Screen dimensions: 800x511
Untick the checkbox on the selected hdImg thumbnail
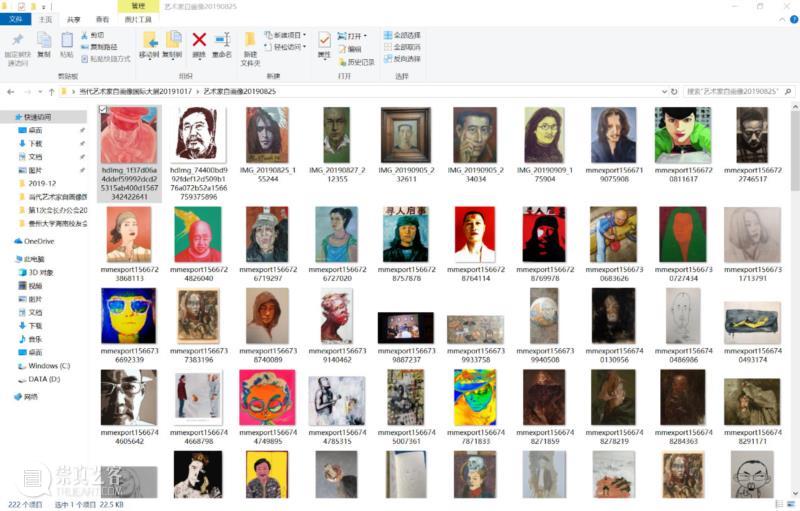coord(103,110)
